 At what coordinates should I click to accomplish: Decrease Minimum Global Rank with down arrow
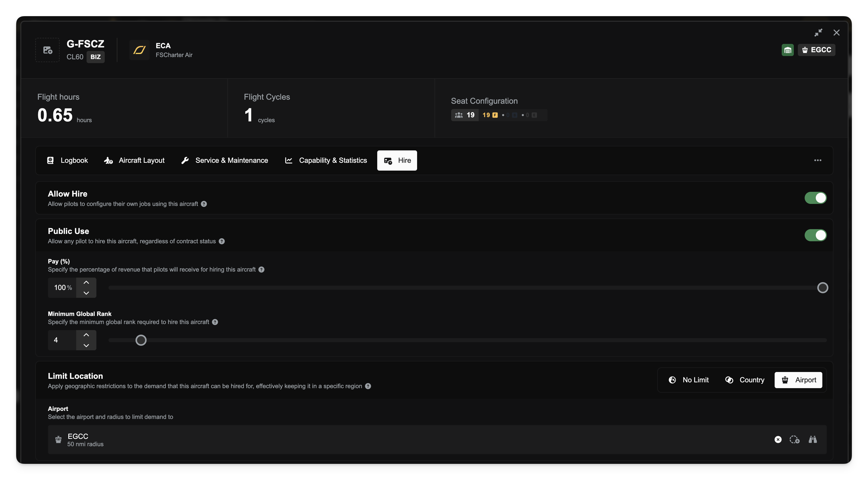coord(86,345)
